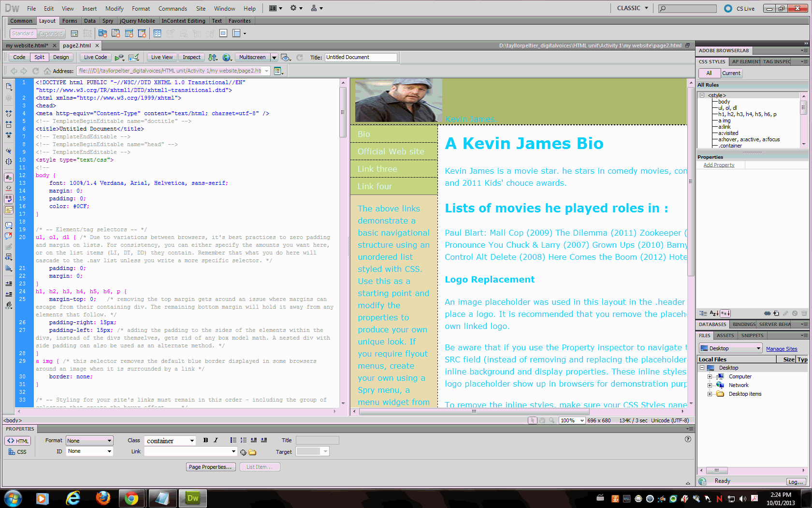Viewport: 812px width, 508px height.
Task: Click the Add Property link
Action: click(x=719, y=165)
